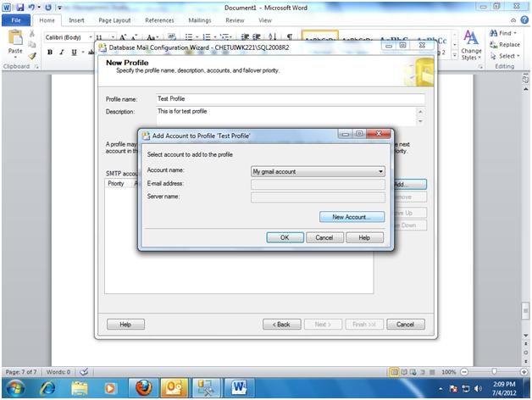Click Help in Add Account dialog
The image size is (532, 400).
point(364,237)
